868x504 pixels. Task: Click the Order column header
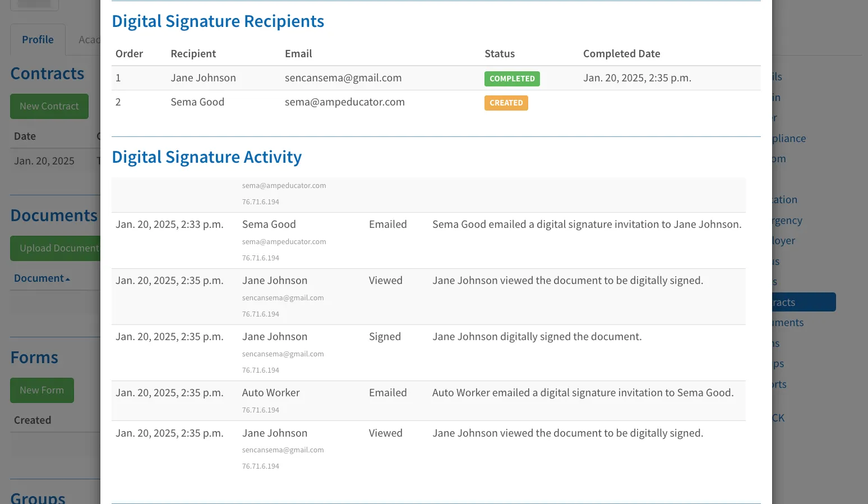tap(129, 54)
